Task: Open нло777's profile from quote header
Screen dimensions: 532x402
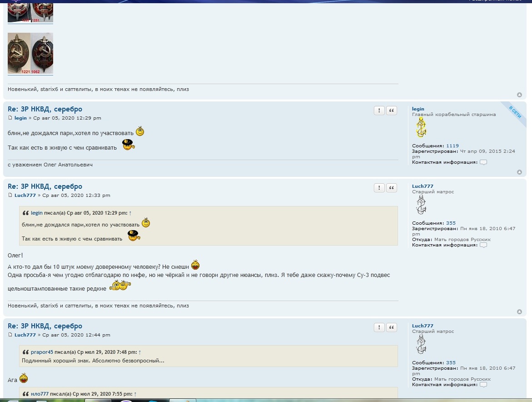Action: point(40,394)
